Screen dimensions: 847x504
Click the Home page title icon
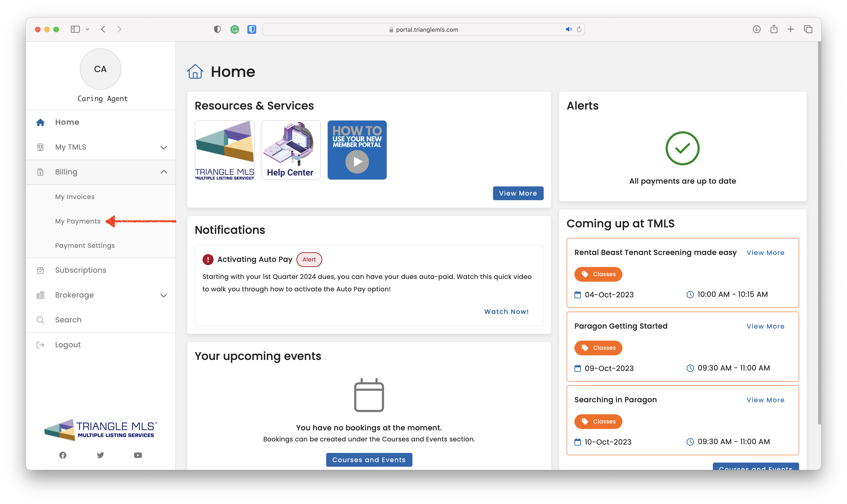(x=195, y=72)
